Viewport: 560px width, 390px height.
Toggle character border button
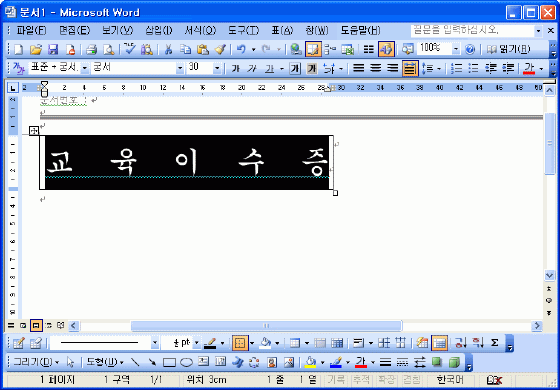click(295, 68)
